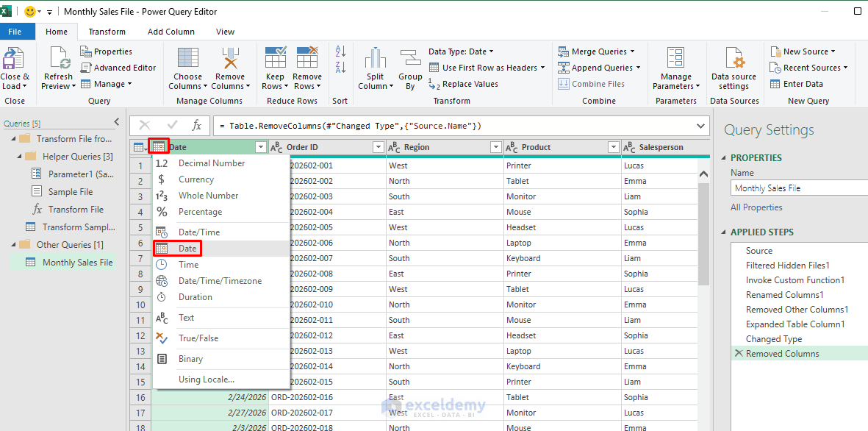Choose Decimal Number data type

[221, 163]
